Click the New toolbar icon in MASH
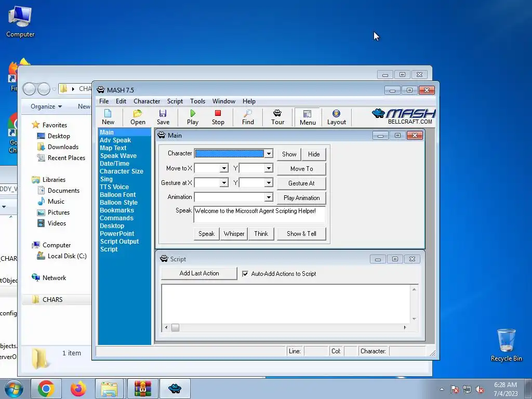 tap(108, 117)
